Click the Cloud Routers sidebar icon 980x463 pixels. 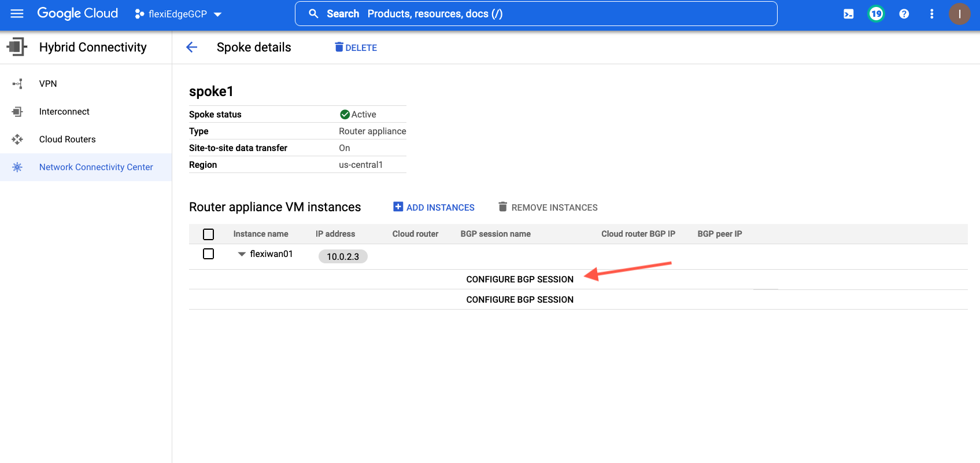(17, 139)
